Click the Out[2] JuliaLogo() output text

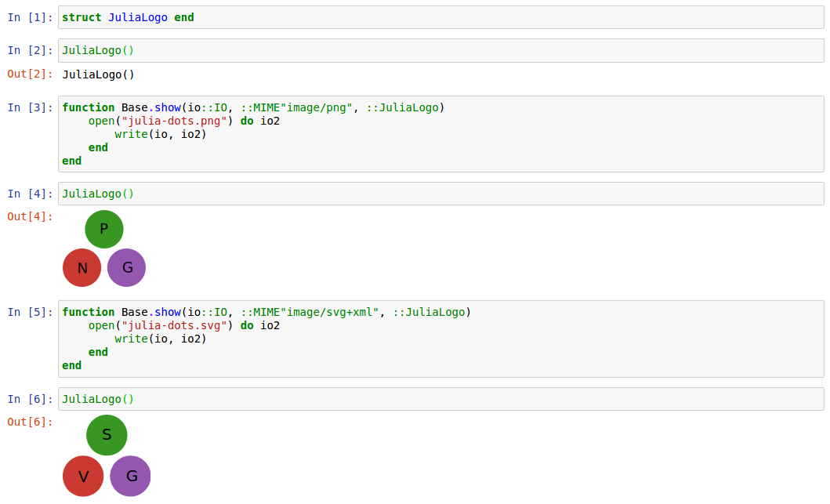(x=99, y=74)
